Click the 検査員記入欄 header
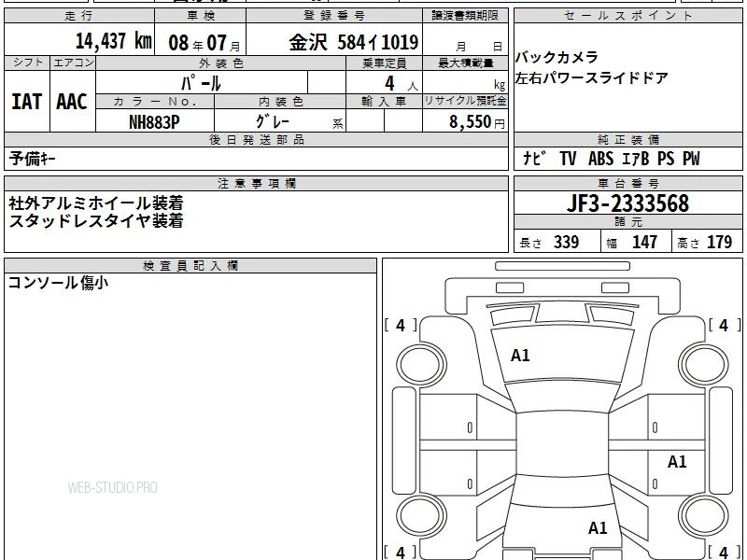 coord(190,266)
